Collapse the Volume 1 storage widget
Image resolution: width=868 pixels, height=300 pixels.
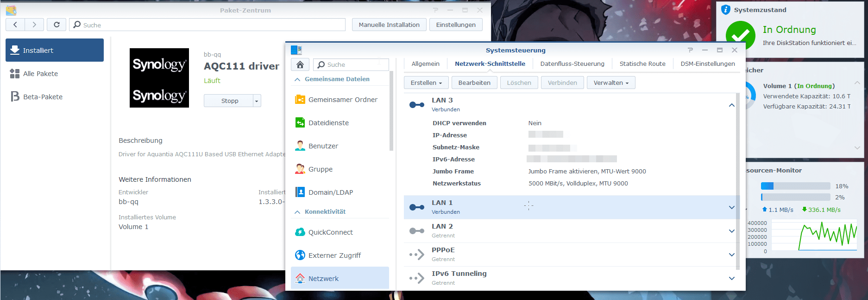[x=857, y=83]
